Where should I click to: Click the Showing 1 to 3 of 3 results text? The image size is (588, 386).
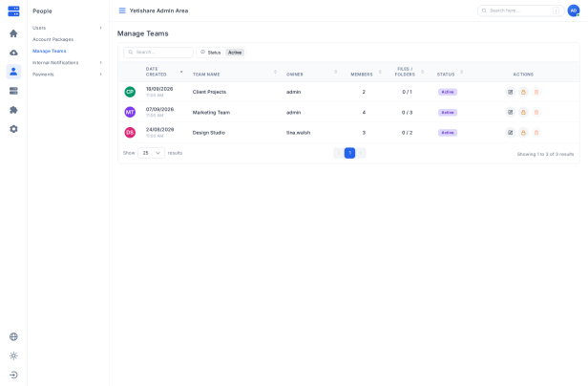(545, 154)
